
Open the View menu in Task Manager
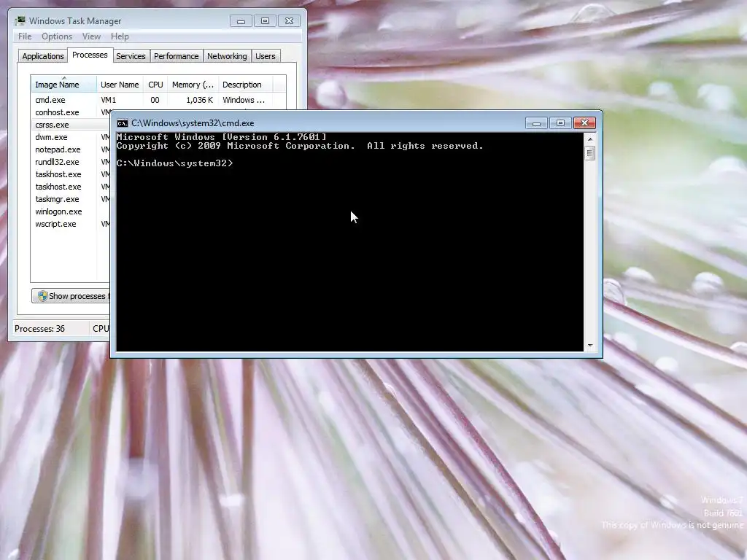[91, 36]
